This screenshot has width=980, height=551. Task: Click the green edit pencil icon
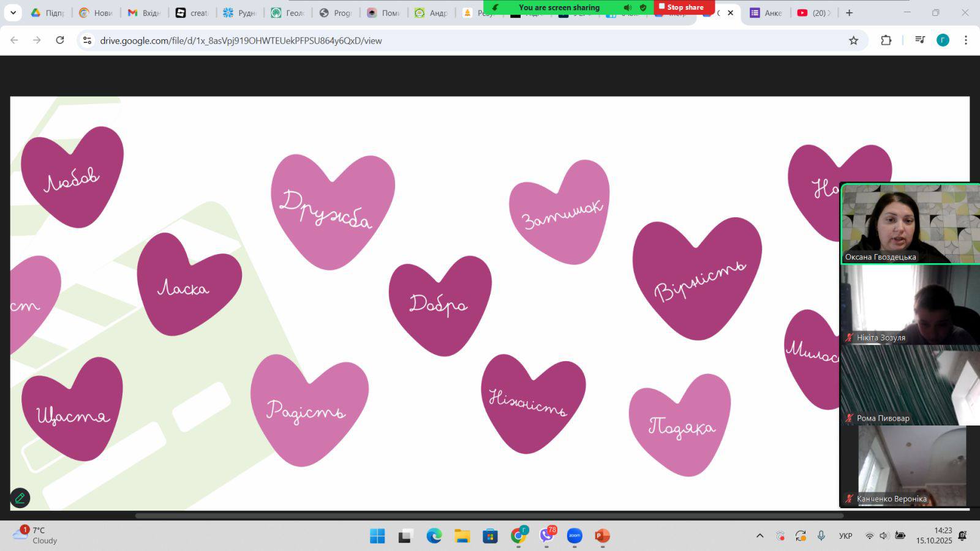[x=20, y=498]
